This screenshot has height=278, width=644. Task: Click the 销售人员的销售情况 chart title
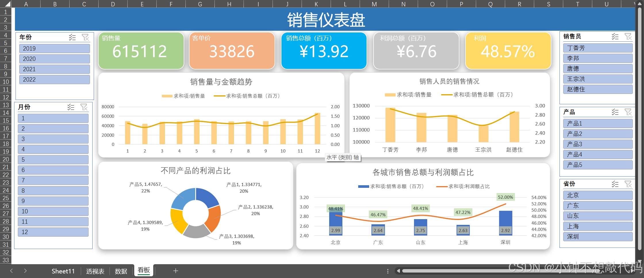(449, 82)
